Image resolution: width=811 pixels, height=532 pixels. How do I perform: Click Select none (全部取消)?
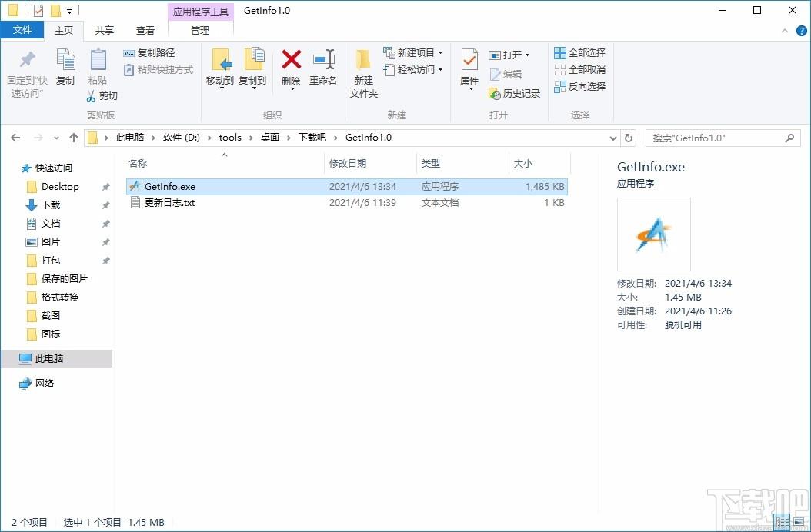point(580,70)
